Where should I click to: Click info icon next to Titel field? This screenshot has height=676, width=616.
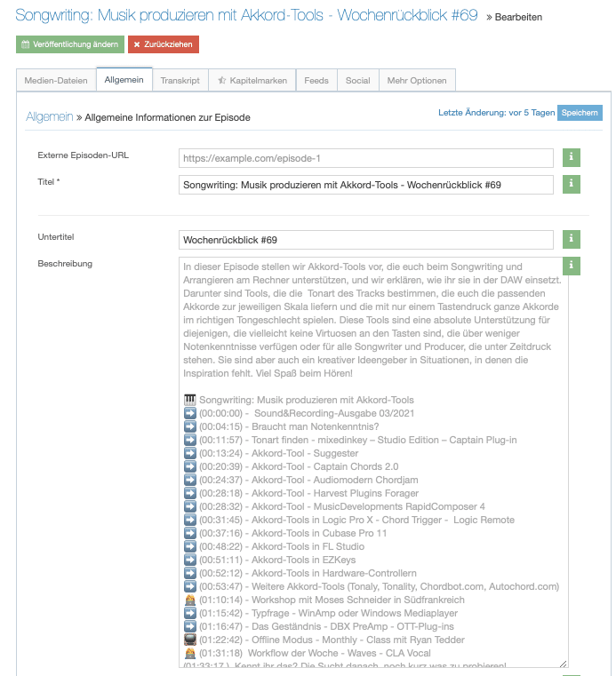click(x=572, y=184)
